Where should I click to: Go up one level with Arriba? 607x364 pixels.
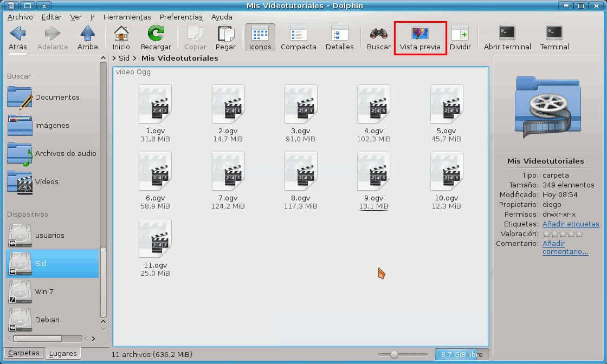(87, 38)
